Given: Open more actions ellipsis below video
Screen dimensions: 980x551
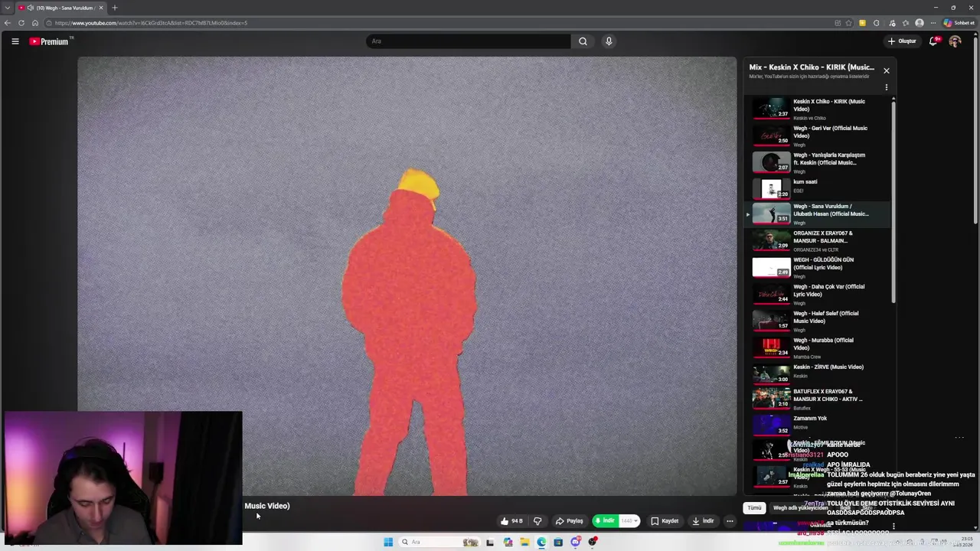Looking at the screenshot, I should 730,521.
